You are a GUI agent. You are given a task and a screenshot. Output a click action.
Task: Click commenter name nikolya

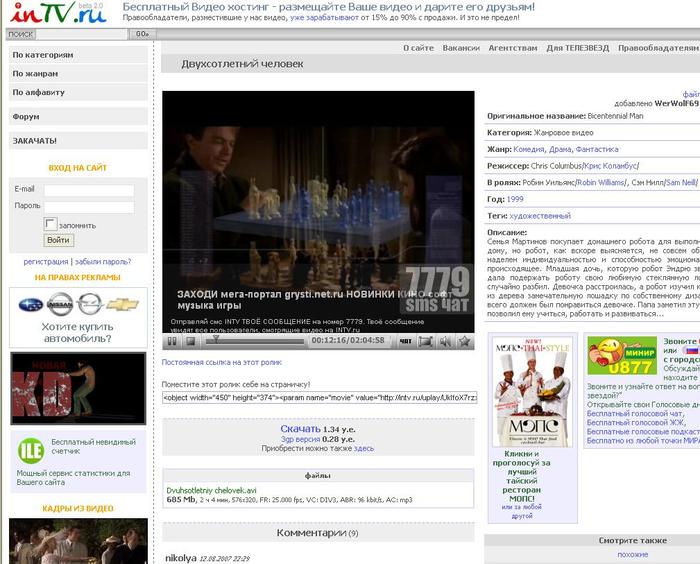(181, 558)
